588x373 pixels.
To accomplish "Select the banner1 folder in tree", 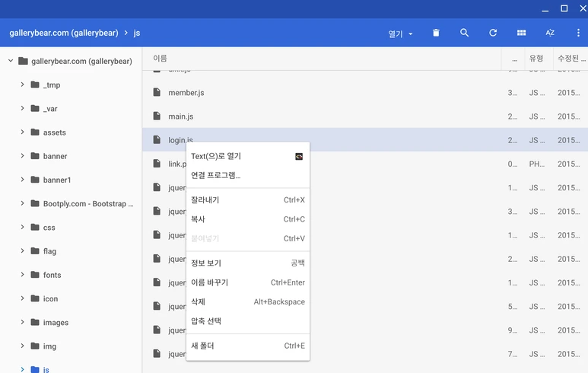I will coord(57,180).
